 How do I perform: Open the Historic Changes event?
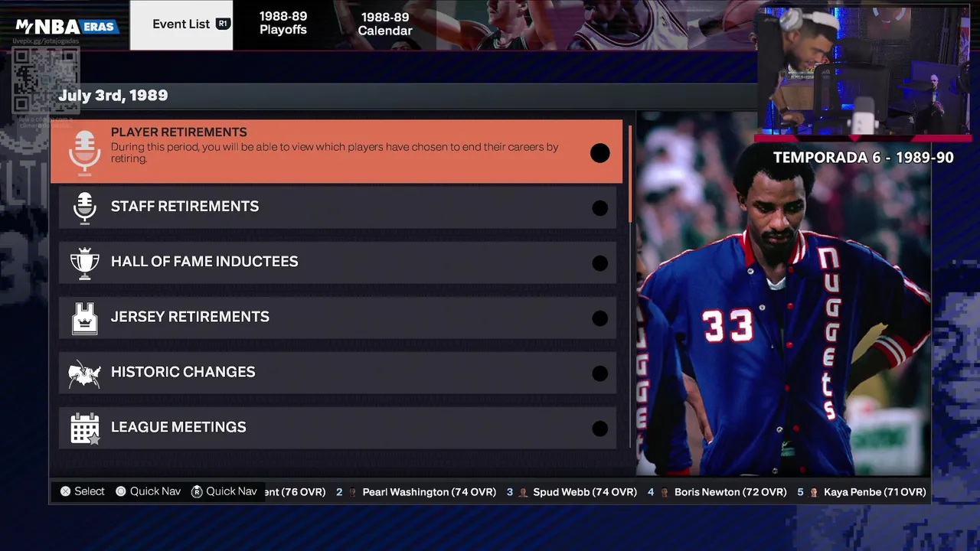click(338, 373)
